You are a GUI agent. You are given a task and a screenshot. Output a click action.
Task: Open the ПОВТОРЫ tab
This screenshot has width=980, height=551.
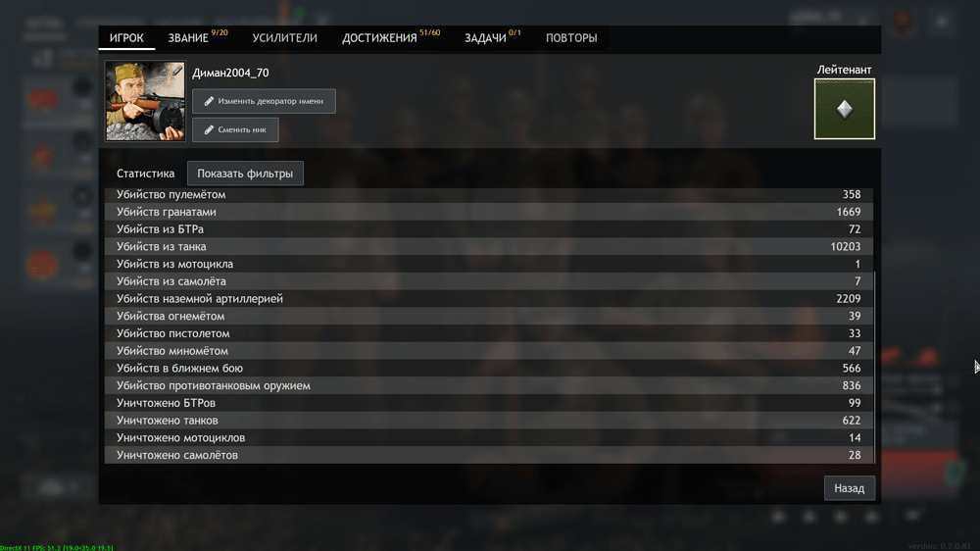coord(571,37)
